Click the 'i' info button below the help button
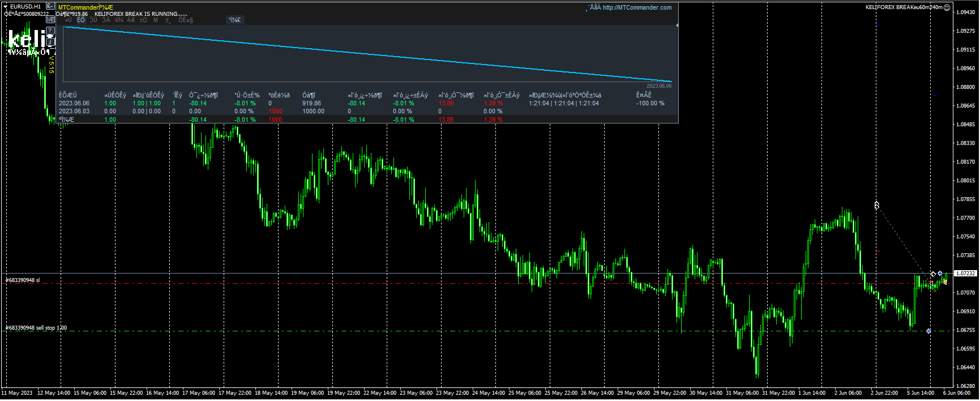 pos(50,41)
